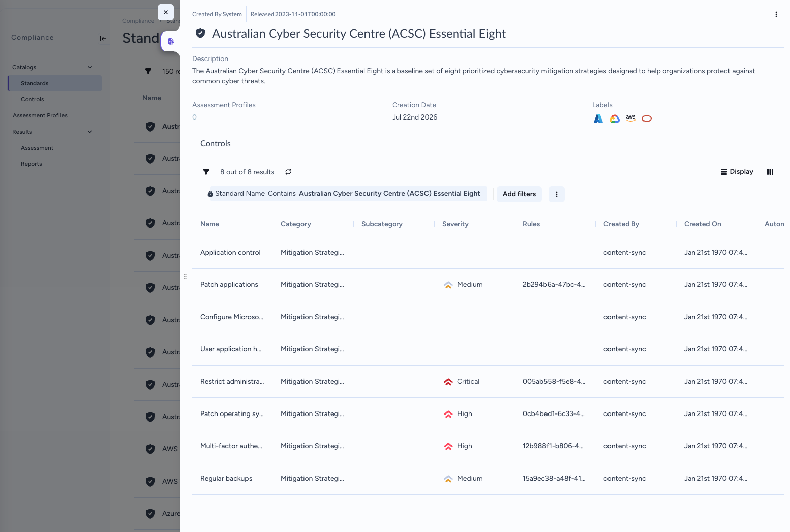Viewport: 790px width, 532px height.
Task: Collapse the Results section chevron
Action: point(90,132)
